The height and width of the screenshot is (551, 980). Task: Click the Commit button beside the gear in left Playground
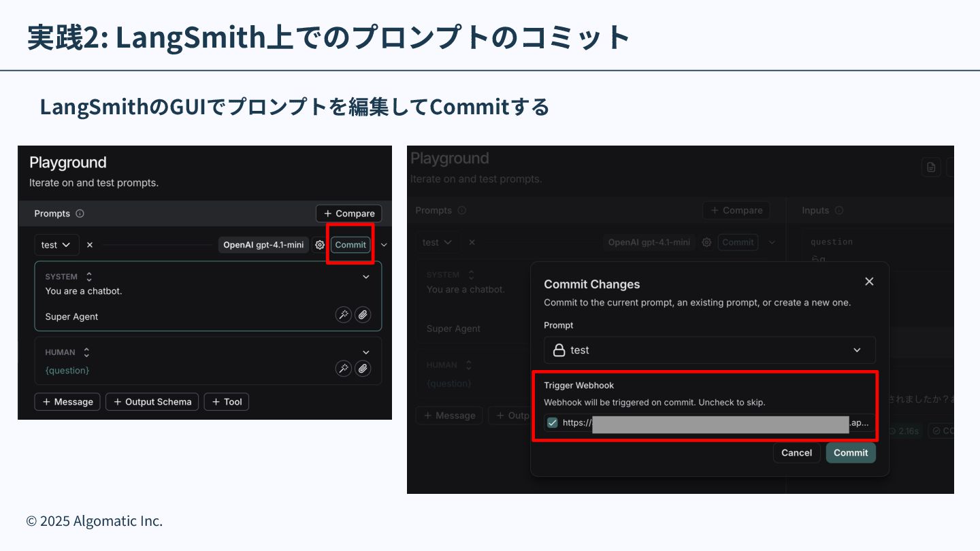350,245
